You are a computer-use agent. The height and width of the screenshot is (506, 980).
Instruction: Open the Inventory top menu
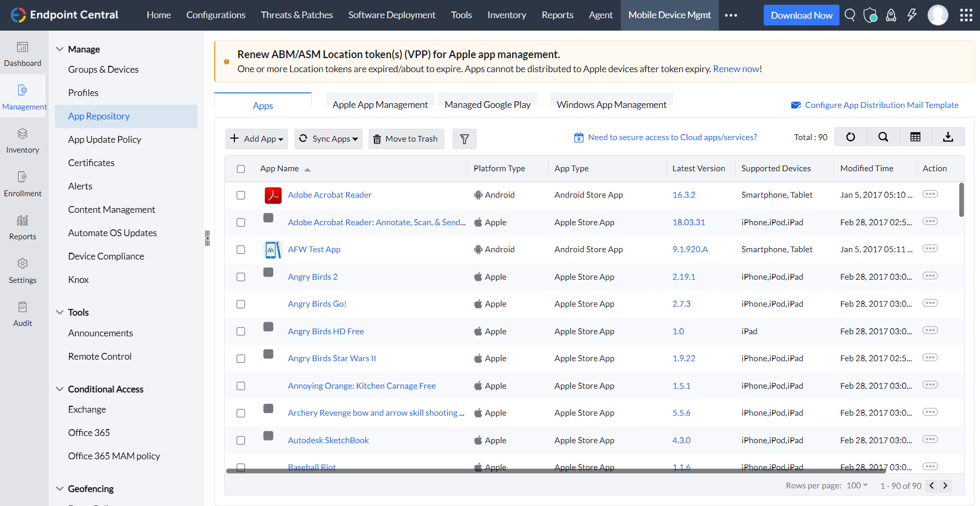coord(506,15)
